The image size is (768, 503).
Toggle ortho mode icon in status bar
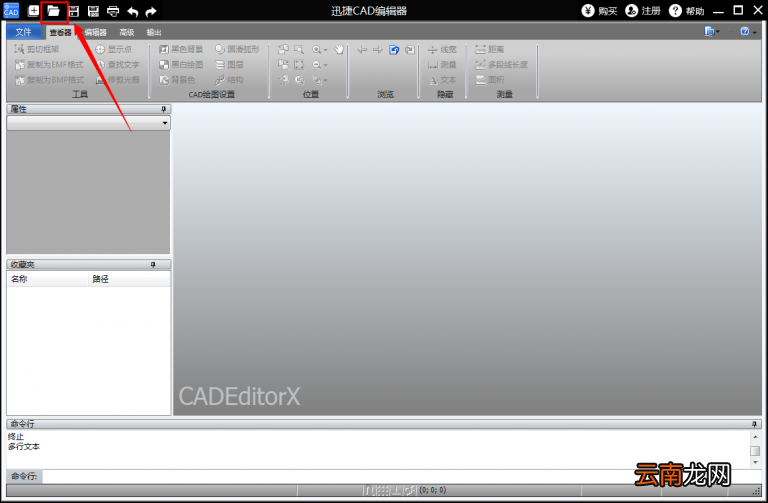coord(397,490)
